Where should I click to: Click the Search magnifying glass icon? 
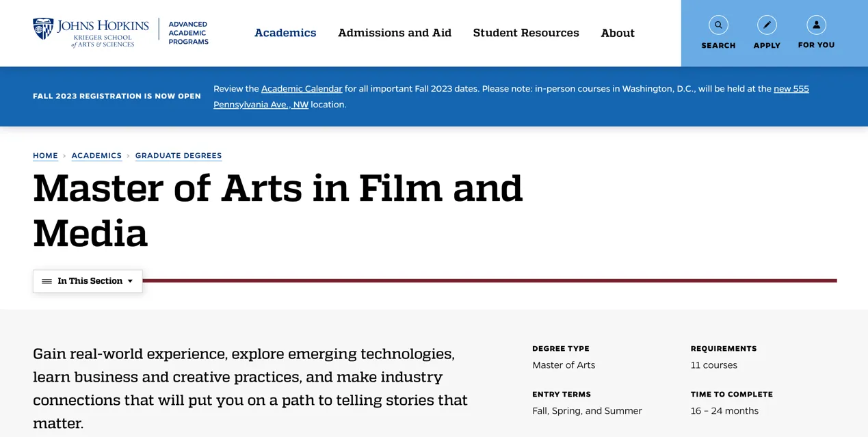(x=718, y=25)
